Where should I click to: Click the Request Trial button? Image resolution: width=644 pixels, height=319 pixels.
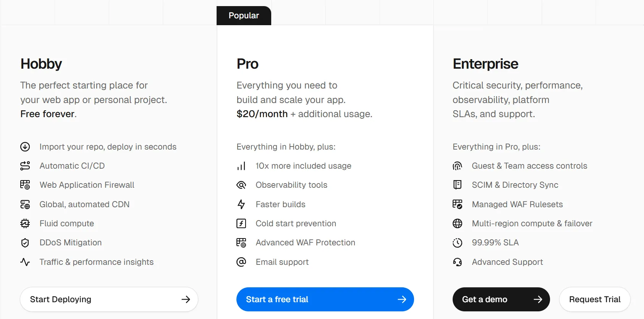(594, 300)
